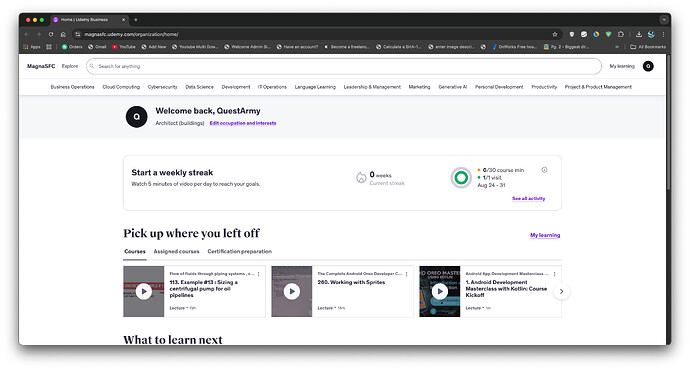Click See all activity link
The width and height of the screenshot is (690, 370).
tap(529, 198)
